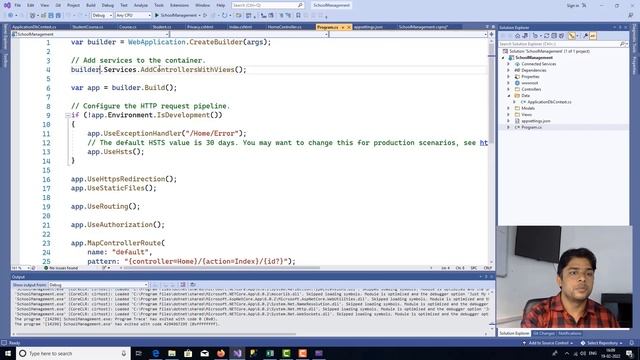Screen dimensions: 640x360
Task: Click the Bookmark icon in the toolbar
Action: pyautogui.click(x=298, y=15)
